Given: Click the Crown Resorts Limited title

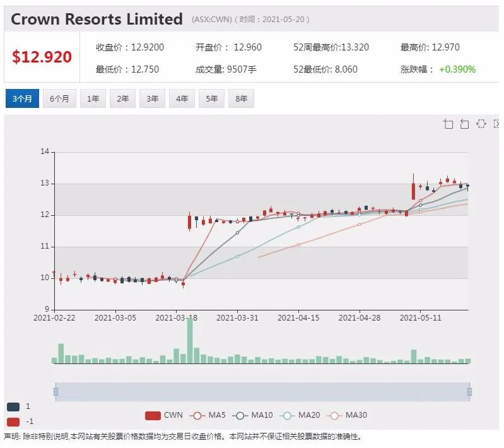Looking at the screenshot, I should [x=97, y=19].
